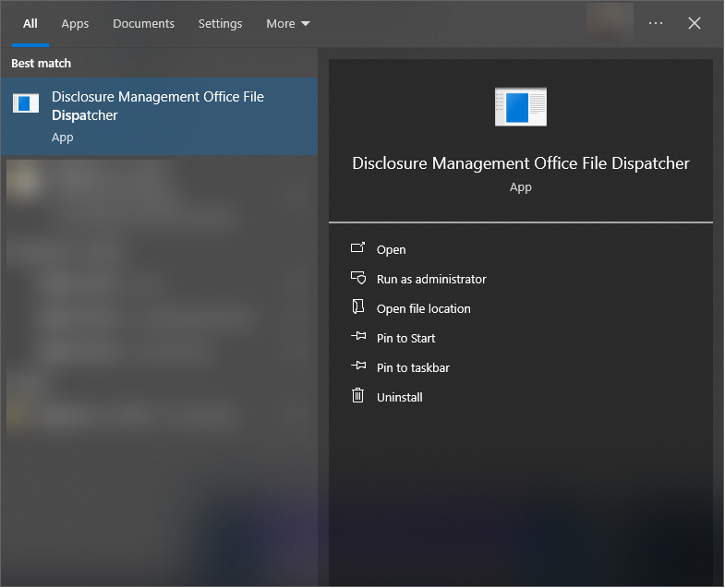The image size is (725, 588).
Task: Close the search panel with X
Action: coord(694,23)
